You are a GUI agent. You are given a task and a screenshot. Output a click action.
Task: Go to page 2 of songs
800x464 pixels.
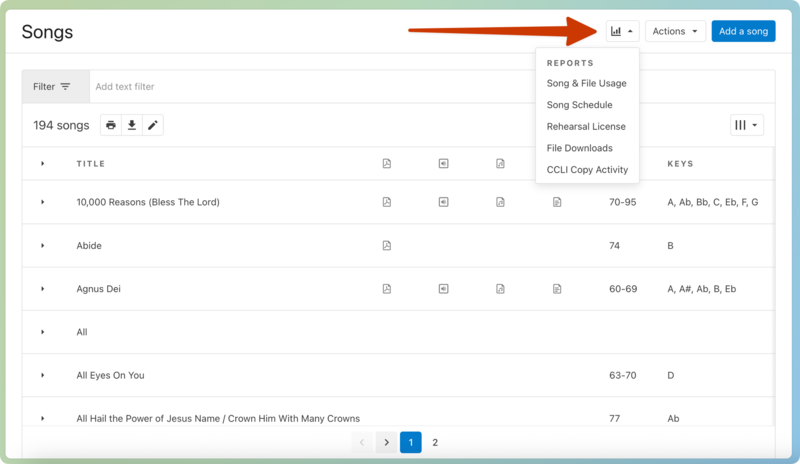pyautogui.click(x=435, y=442)
